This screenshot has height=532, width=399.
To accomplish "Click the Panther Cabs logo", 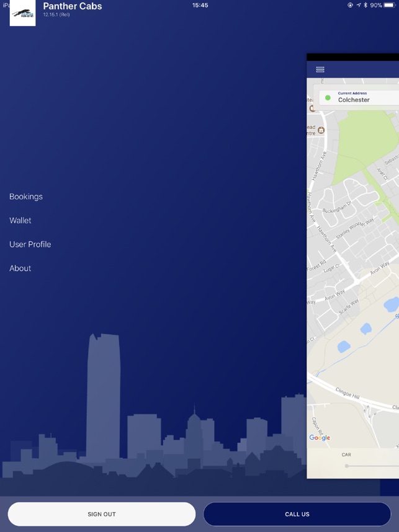I will [23, 14].
